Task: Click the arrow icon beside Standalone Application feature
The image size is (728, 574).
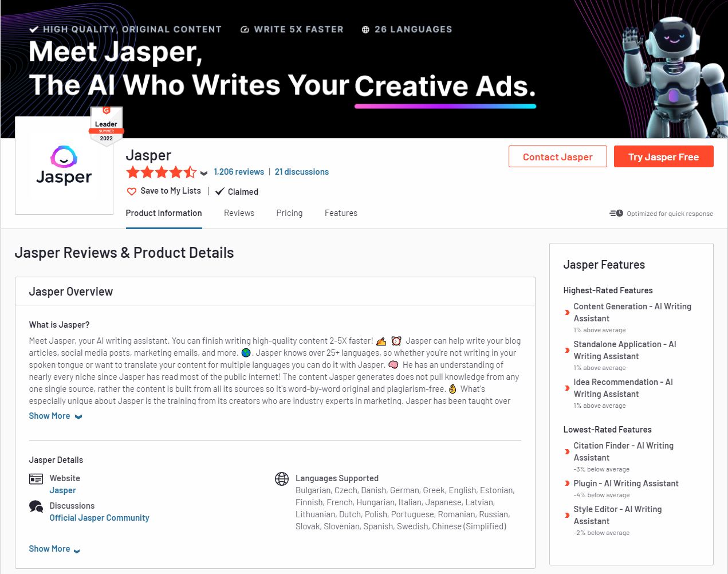Action: click(567, 351)
